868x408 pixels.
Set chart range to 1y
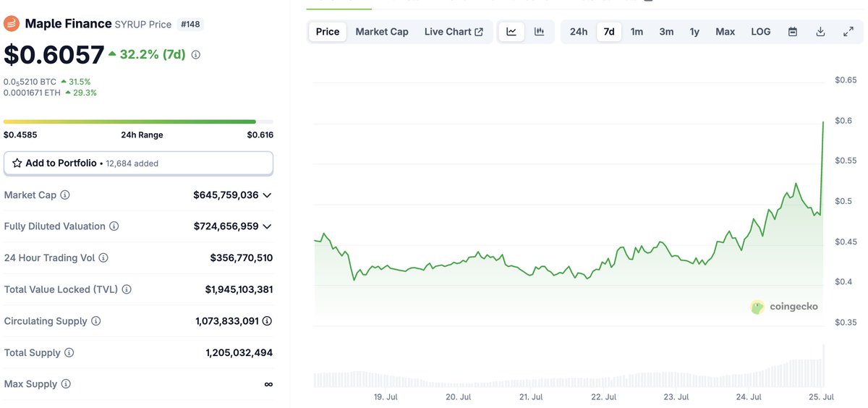point(694,32)
